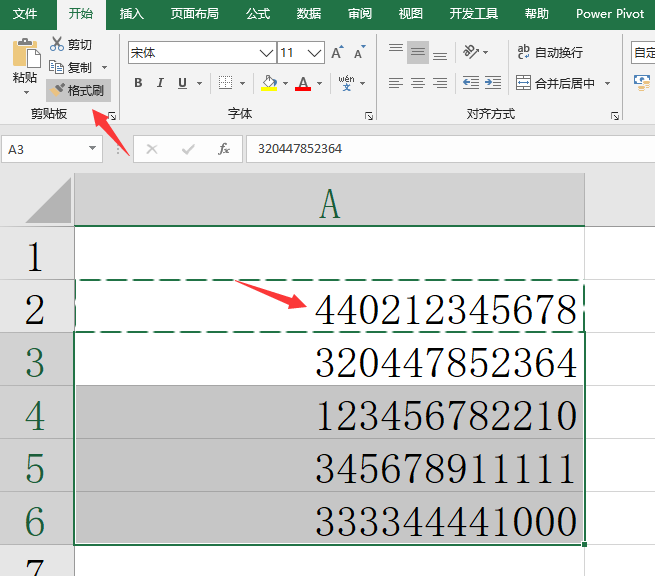Select column A header
Screen dimensions: 655x576
click(x=330, y=200)
